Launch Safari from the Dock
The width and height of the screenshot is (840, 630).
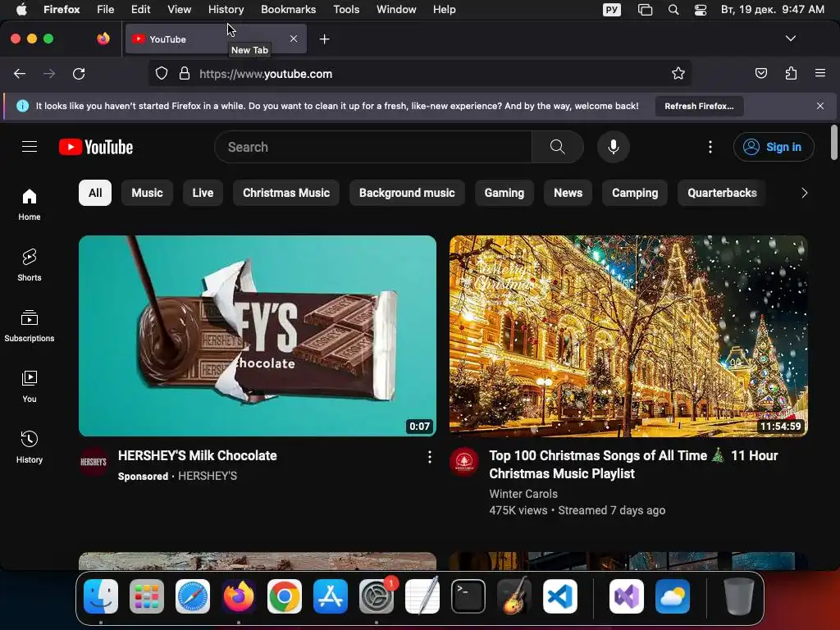[x=192, y=596]
